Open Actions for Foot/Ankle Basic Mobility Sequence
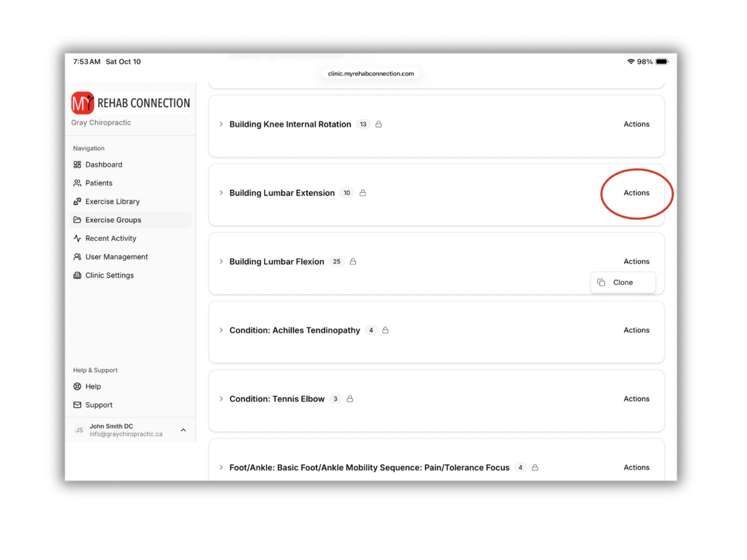Image resolution: width=747 pixels, height=560 pixels. click(x=636, y=467)
